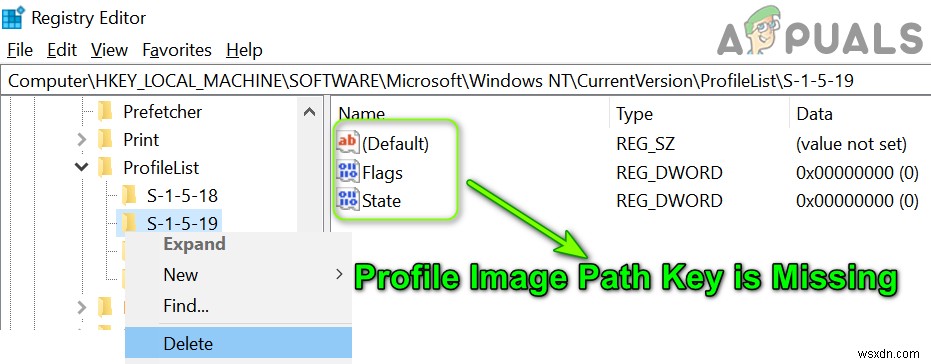The image size is (931, 364).
Task: Click the Prefetcher folder icon
Action: point(105,112)
